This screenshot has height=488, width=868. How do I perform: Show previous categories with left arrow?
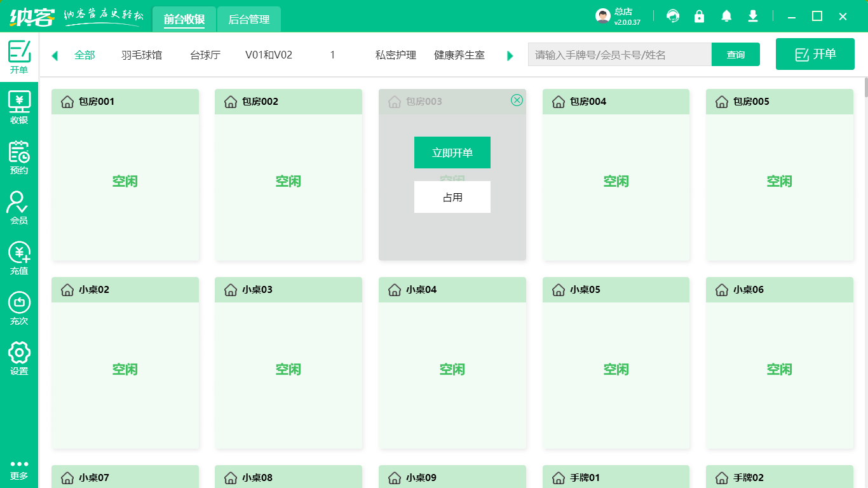(x=55, y=55)
